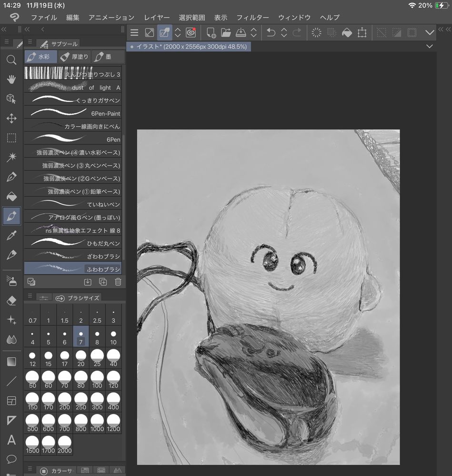Open the Sub Tool palette menu icon
Viewport: 452px width, 476px height.
[x=30, y=41]
